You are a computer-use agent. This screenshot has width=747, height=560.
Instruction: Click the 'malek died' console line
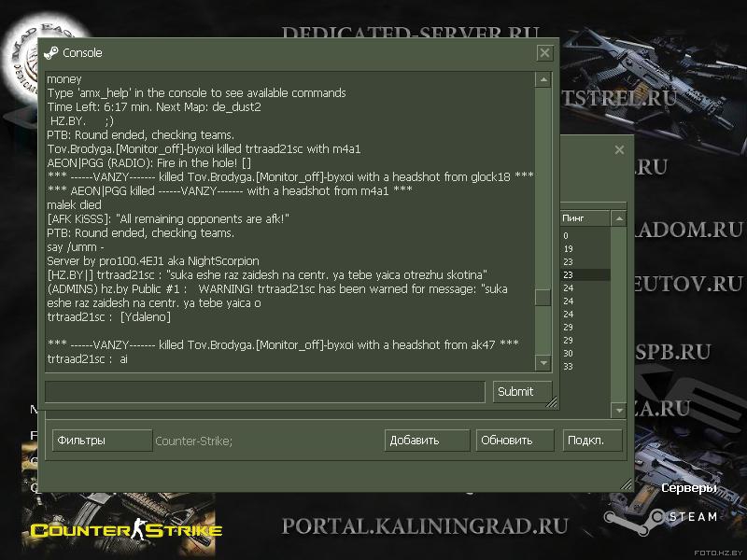point(74,204)
